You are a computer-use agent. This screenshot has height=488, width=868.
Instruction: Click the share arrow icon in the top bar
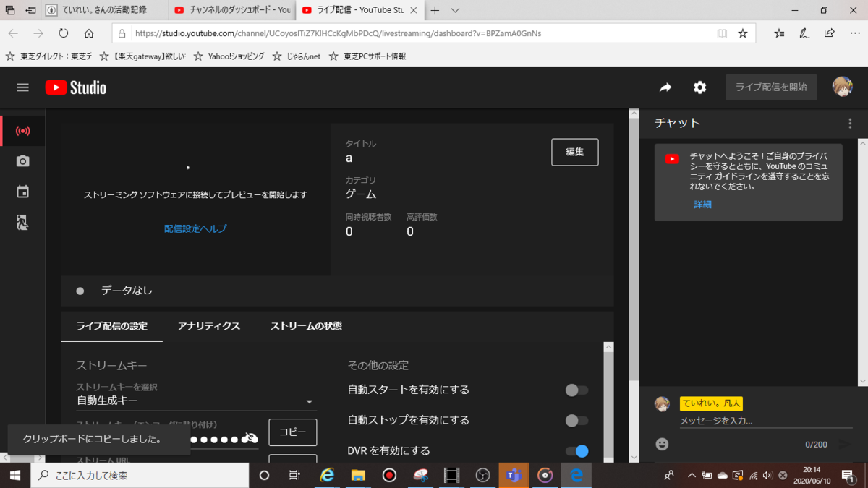(x=665, y=87)
